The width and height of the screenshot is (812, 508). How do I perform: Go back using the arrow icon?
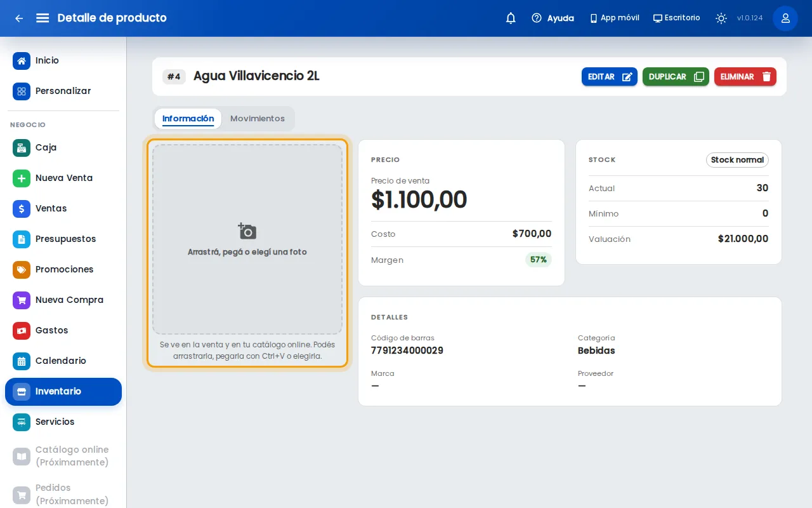click(x=19, y=18)
